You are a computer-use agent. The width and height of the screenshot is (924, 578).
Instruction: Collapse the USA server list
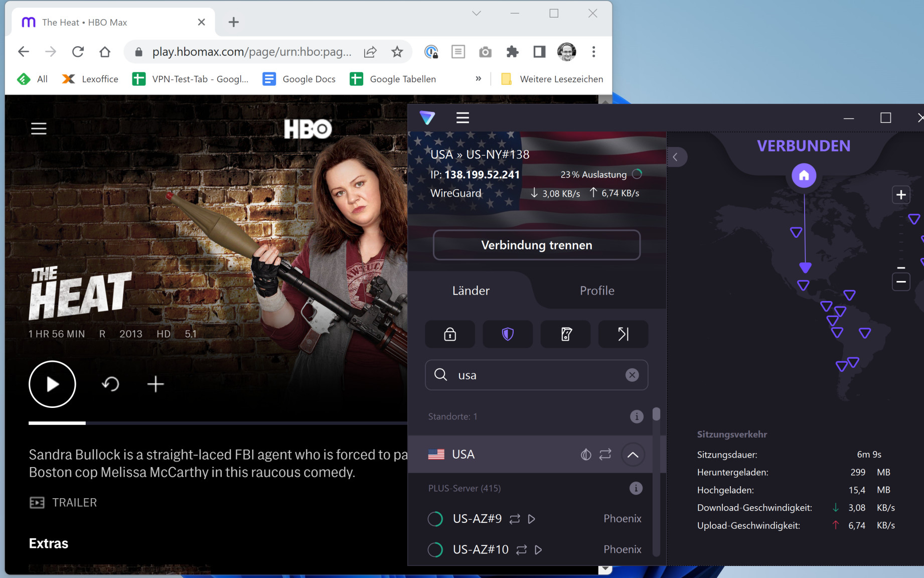pyautogui.click(x=633, y=455)
